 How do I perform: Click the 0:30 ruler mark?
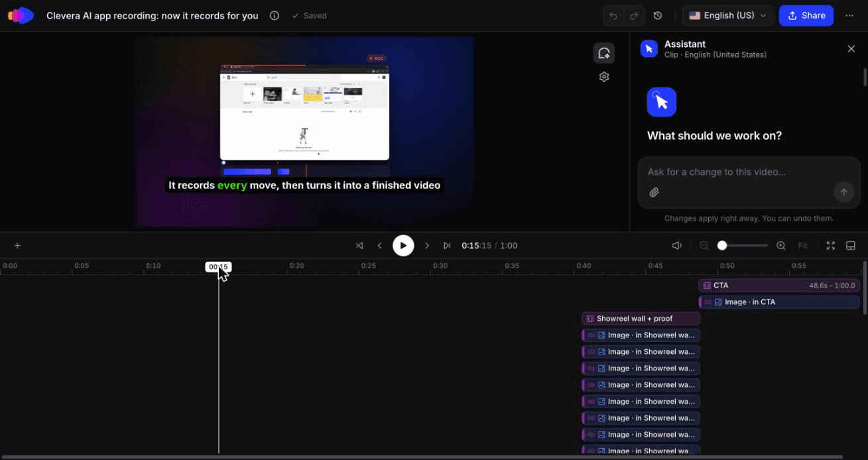(x=440, y=266)
